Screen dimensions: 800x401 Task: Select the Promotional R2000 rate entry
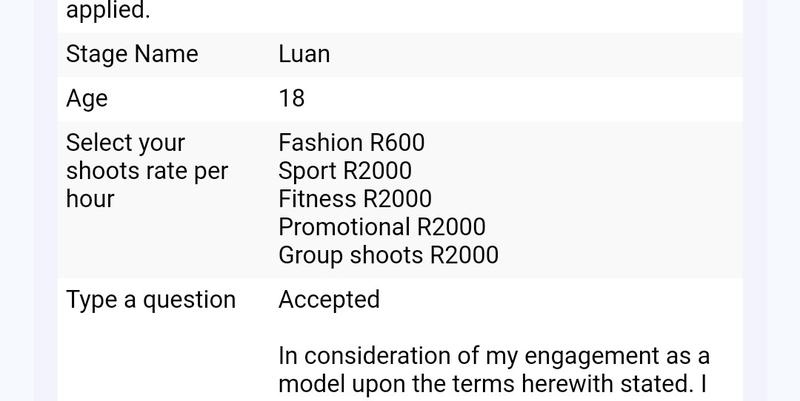[382, 227]
